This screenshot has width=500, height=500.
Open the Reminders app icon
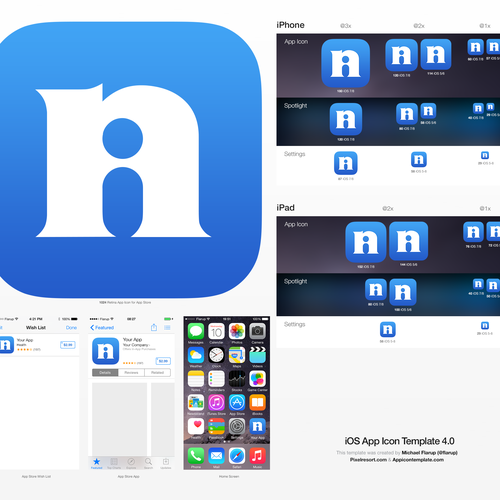tap(216, 379)
